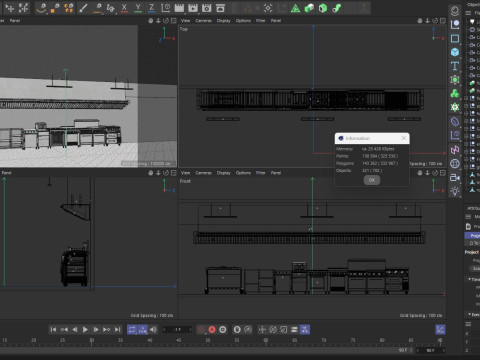Screen dimensions: 480x360
Task: Toggle the X axis lock
Action: (124, 8)
